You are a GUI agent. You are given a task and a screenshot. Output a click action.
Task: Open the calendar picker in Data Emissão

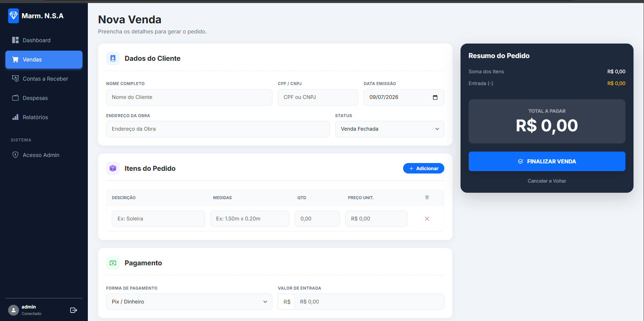[x=435, y=98]
